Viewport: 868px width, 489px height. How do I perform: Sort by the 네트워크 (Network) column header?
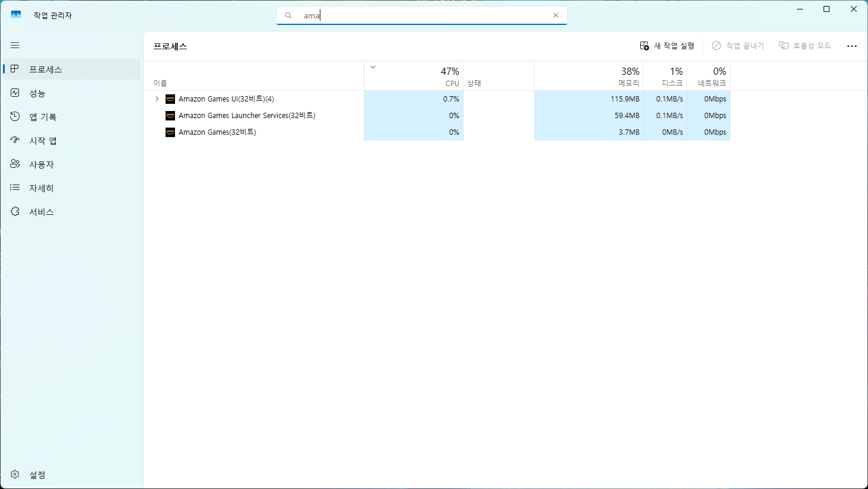click(x=708, y=76)
